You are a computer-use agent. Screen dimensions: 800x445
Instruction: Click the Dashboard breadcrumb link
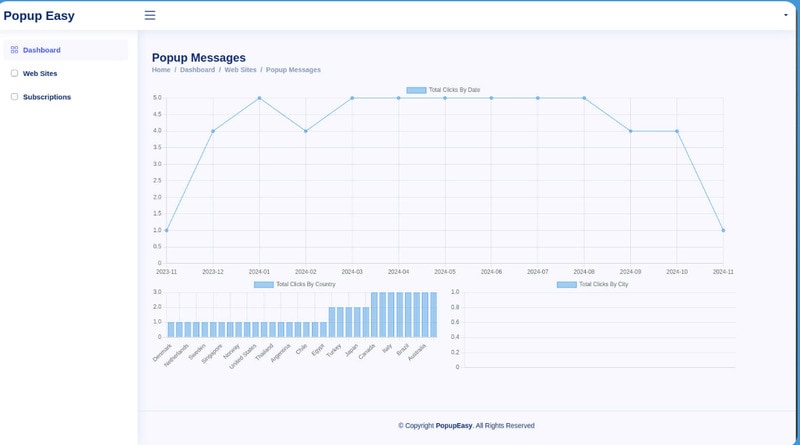click(197, 70)
